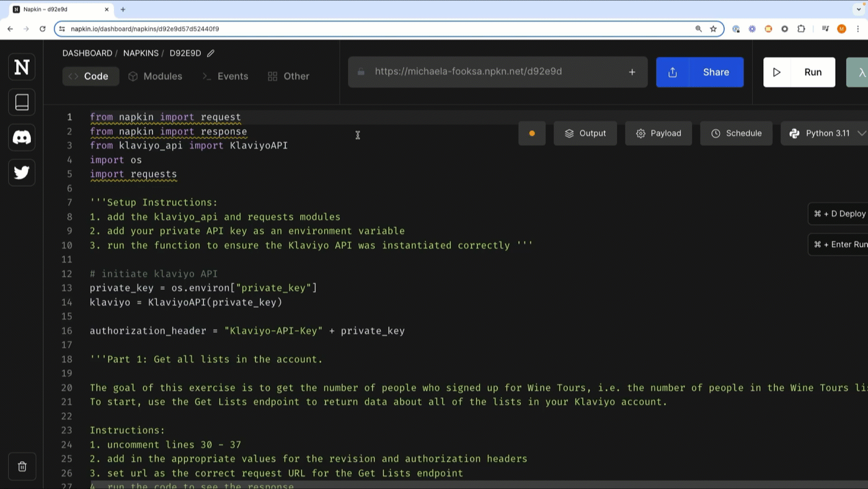
Task: Click the "'''Setup Instructions:" comment line
Action: pos(154,202)
